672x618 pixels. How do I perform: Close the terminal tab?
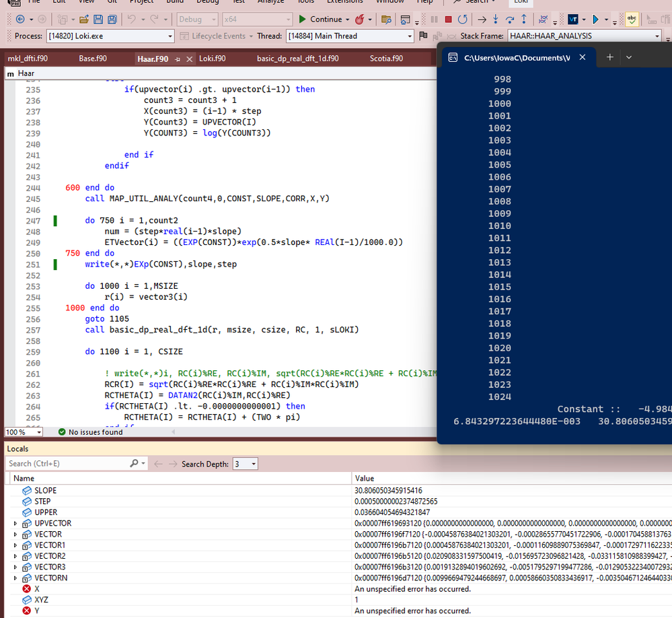[x=583, y=57]
